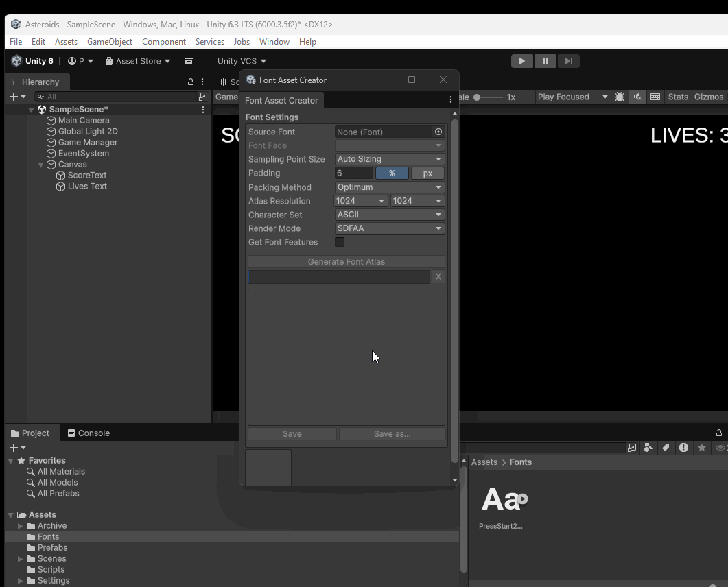Viewport: 728px width, 587px height.
Task: Open the GameObject menu
Action: (x=110, y=42)
